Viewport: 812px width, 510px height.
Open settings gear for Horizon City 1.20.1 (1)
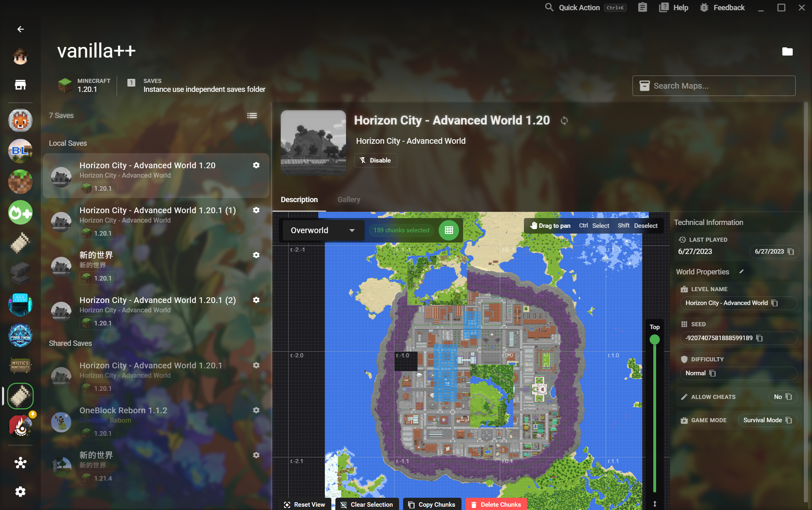point(256,210)
